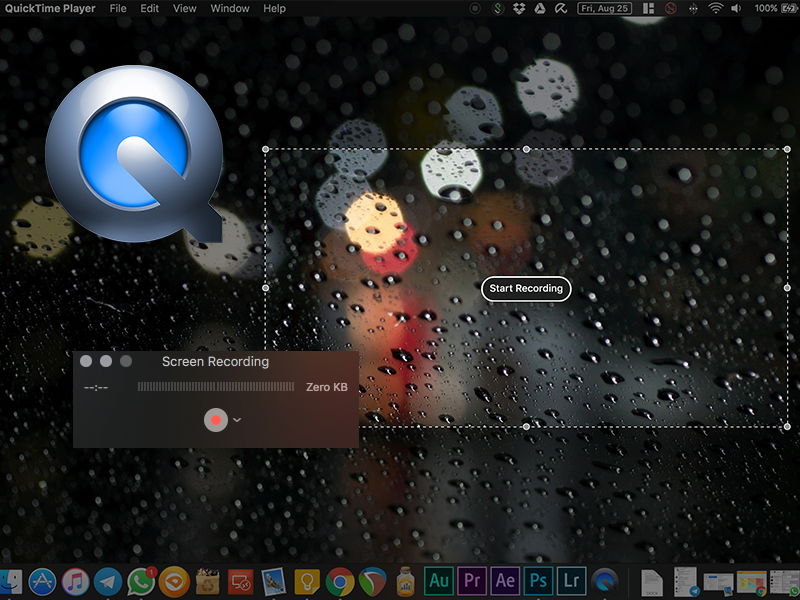
Task: Open the Edit menu
Action: click(149, 8)
